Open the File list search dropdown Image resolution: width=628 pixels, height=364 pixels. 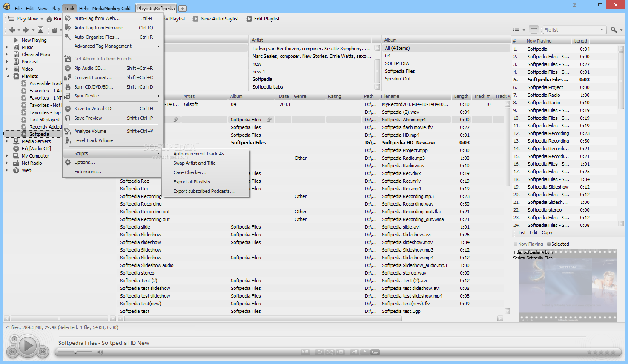coord(602,30)
